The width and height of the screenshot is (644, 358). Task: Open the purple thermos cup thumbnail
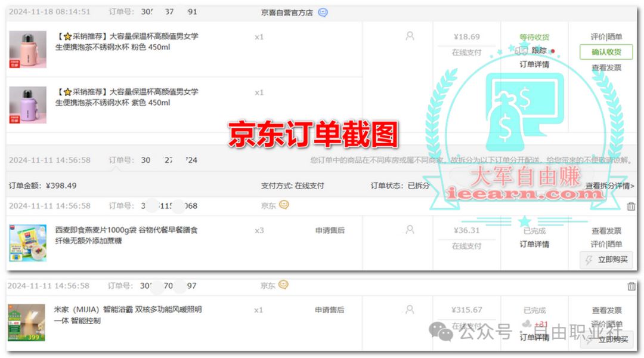(x=27, y=105)
